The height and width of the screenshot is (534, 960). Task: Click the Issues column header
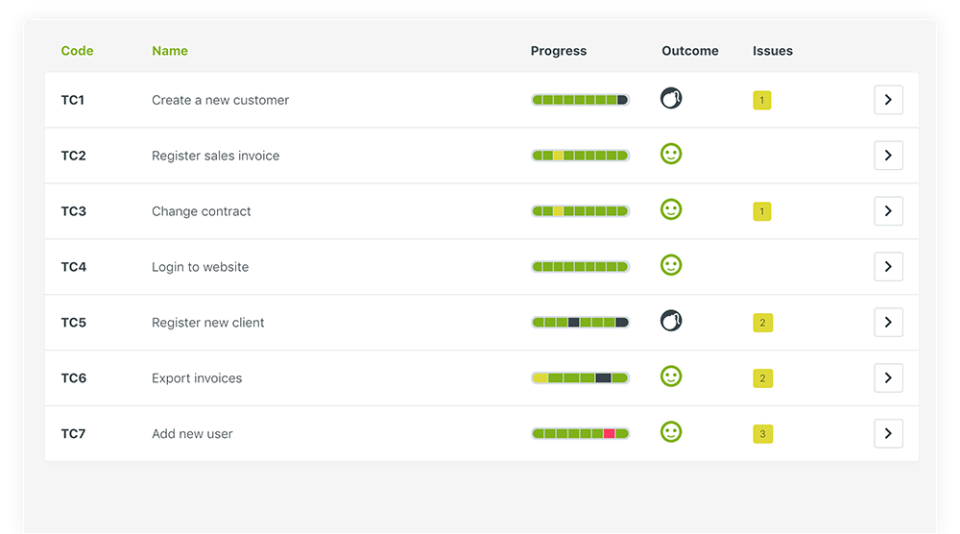pos(773,51)
